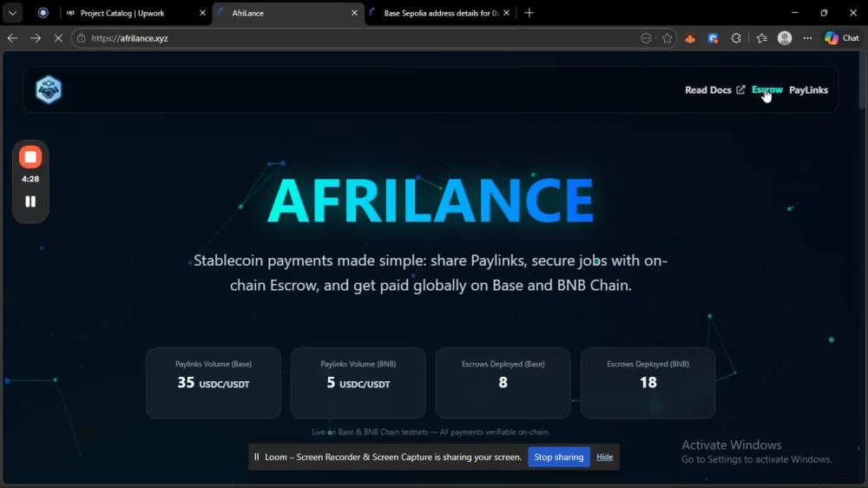The height and width of the screenshot is (488, 868).
Task: Restore down the browser window
Action: pos(824,13)
